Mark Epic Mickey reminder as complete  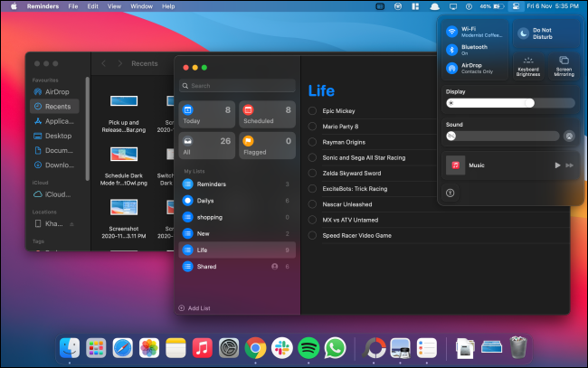pos(313,111)
